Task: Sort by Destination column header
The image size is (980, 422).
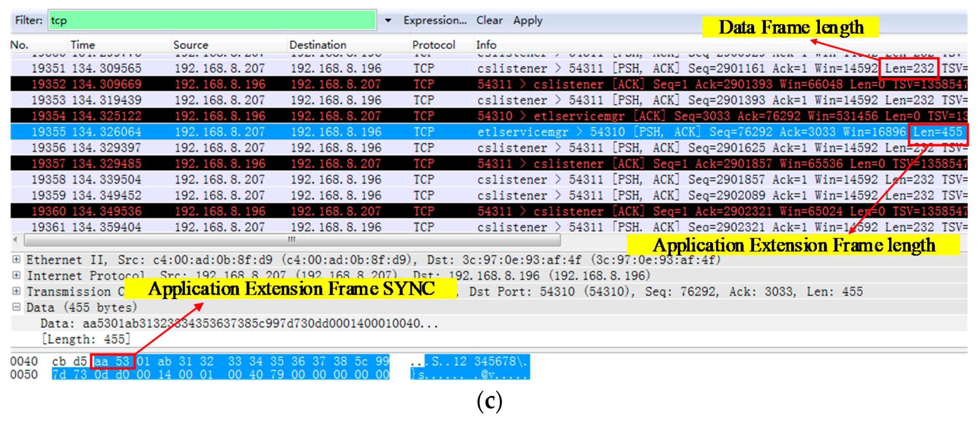Action: (x=318, y=45)
